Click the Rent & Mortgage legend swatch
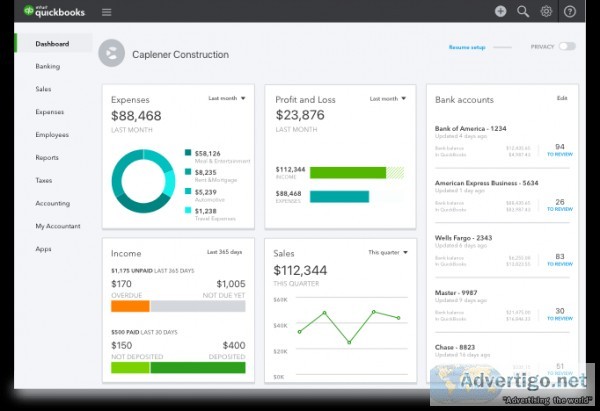Viewport: 600px width, 411px height. point(188,171)
